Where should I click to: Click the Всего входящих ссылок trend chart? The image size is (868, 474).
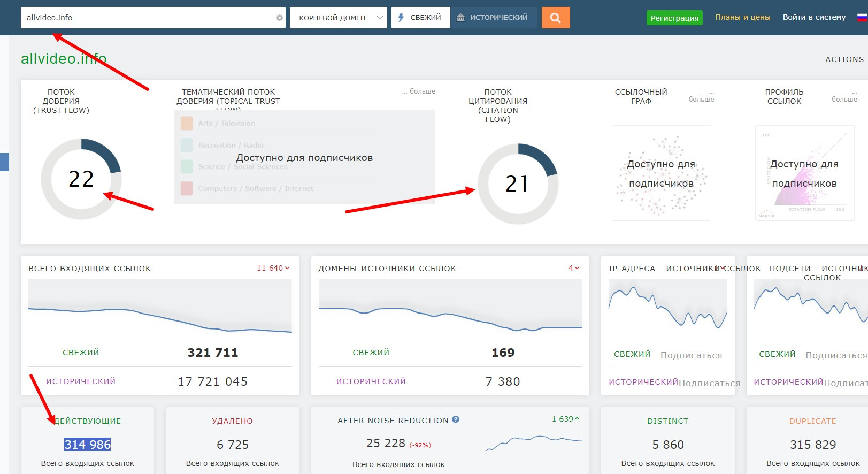click(160, 307)
